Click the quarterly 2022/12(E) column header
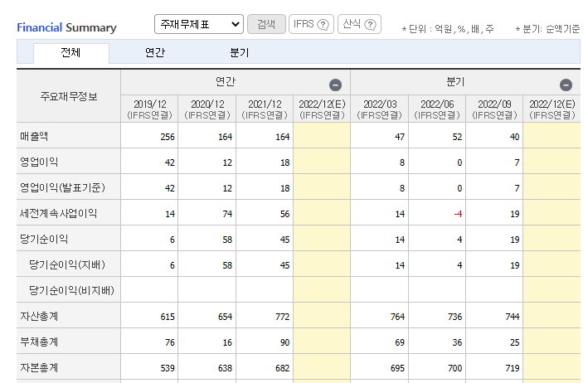 (552, 109)
